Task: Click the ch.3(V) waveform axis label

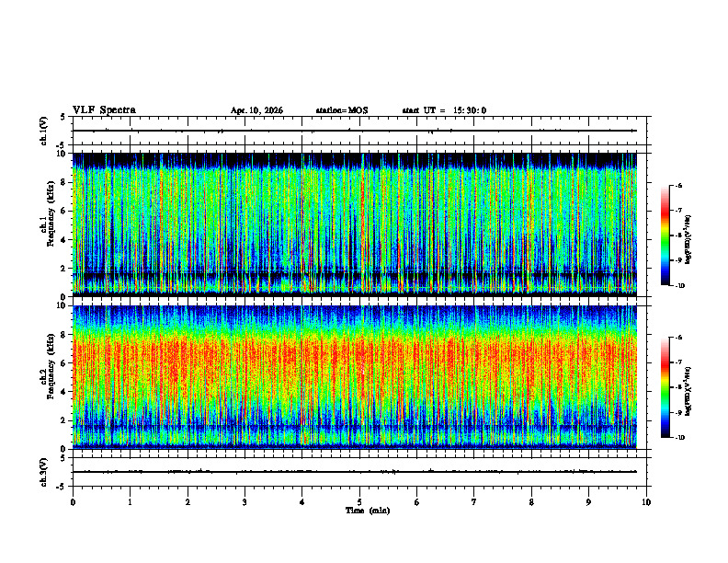Action: tap(44, 472)
